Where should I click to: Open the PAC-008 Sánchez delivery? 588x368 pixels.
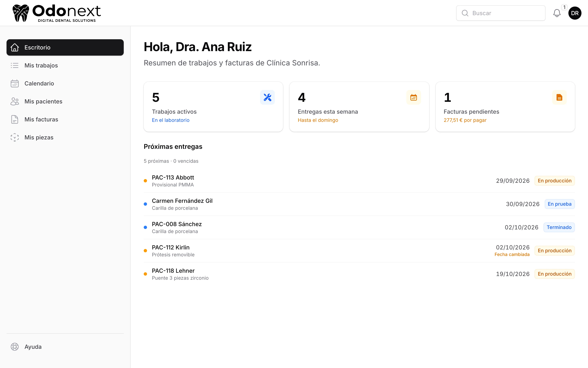coord(359,228)
